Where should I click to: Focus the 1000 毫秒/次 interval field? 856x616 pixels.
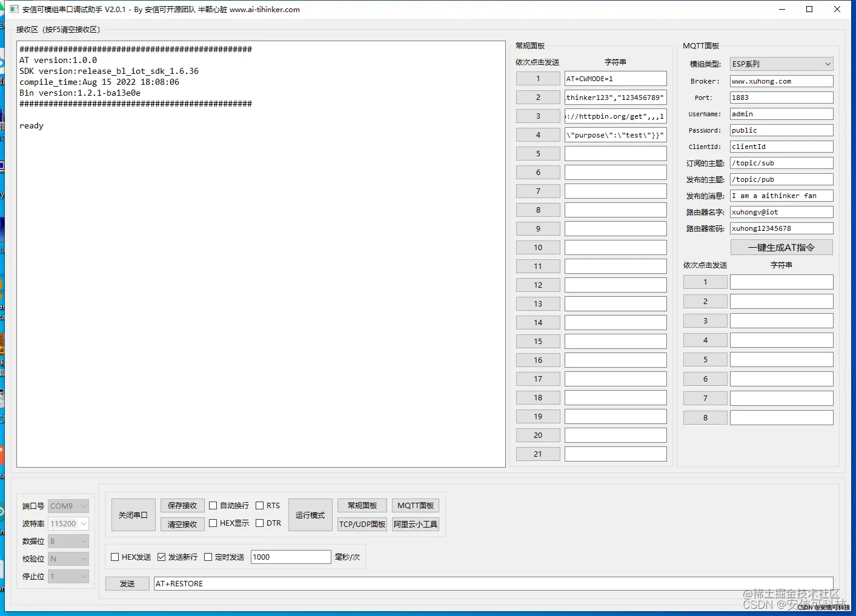291,557
